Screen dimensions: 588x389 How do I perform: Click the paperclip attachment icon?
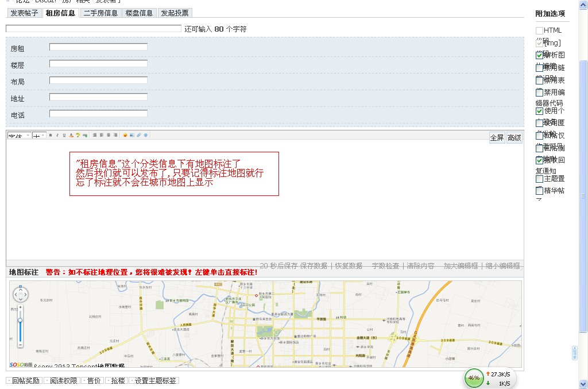coord(139,135)
